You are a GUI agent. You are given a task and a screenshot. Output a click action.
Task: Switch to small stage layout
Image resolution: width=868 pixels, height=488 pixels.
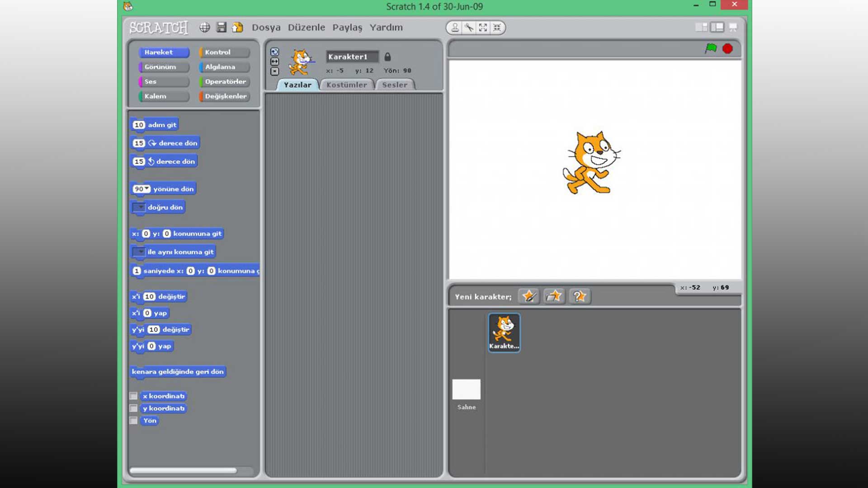click(701, 28)
